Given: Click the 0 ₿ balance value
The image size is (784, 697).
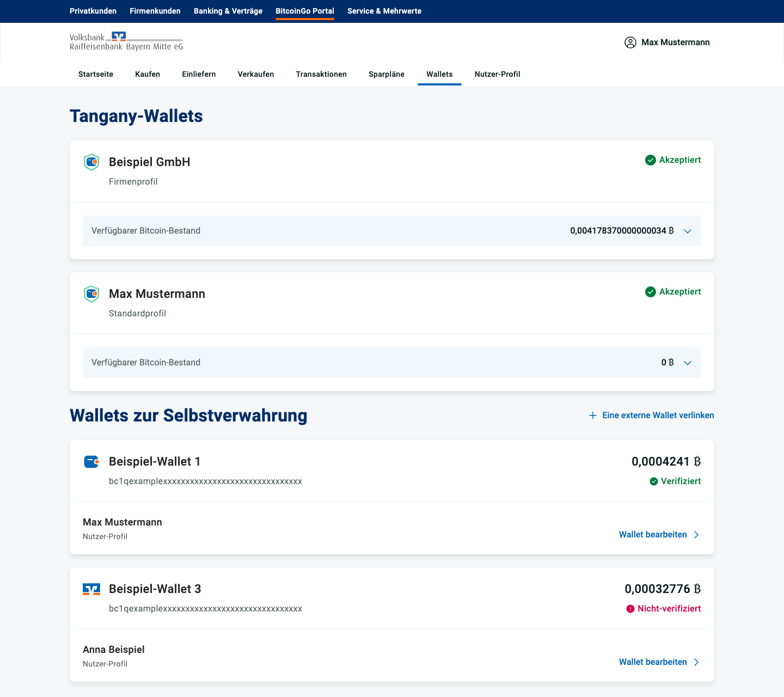Looking at the screenshot, I should pyautogui.click(x=667, y=363).
